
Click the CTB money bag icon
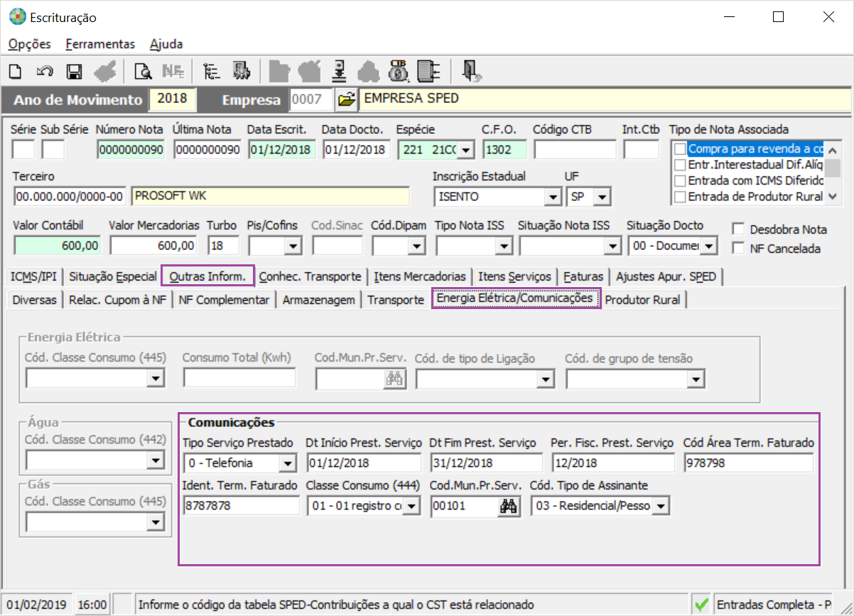[x=398, y=70]
